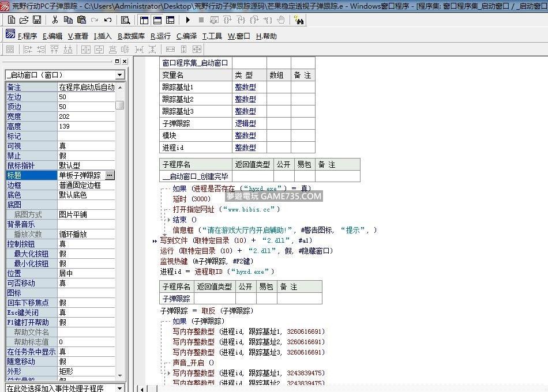Click the 宽度 value field showing 202
Image resolution: width=548 pixels, height=392 pixels.
(87, 116)
